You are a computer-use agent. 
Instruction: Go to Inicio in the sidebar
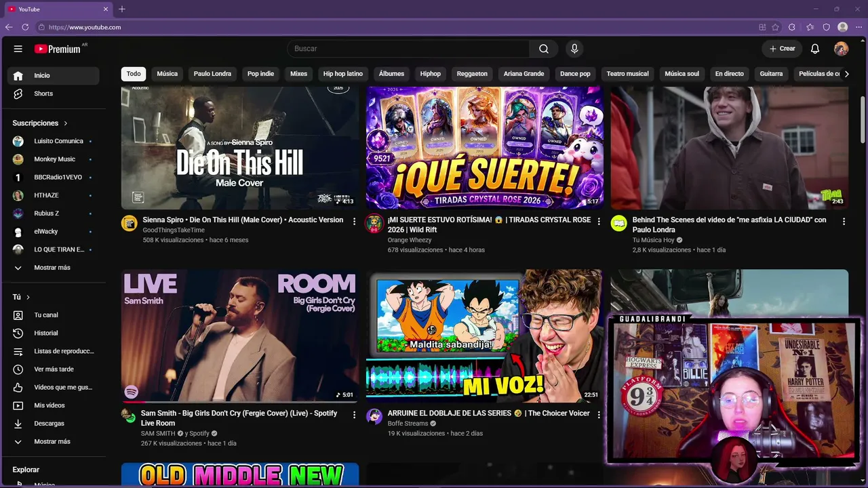point(54,75)
